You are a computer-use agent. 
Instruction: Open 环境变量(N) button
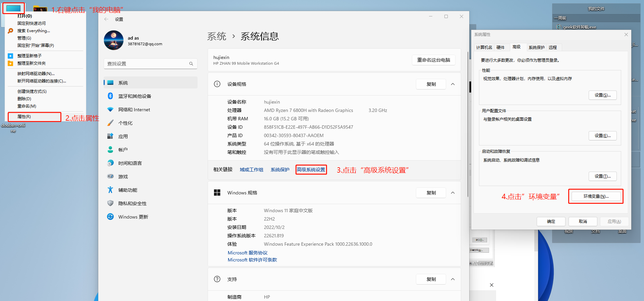(596, 196)
